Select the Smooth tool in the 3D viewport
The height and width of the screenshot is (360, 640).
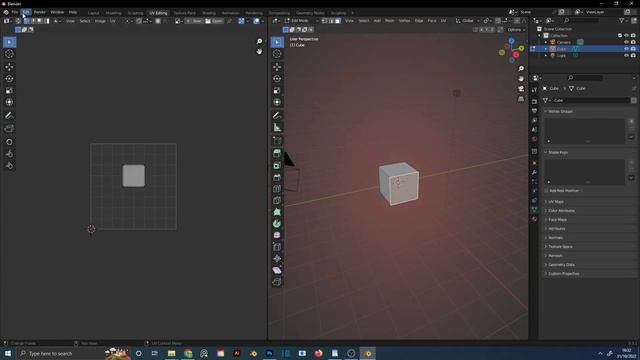tap(277, 235)
